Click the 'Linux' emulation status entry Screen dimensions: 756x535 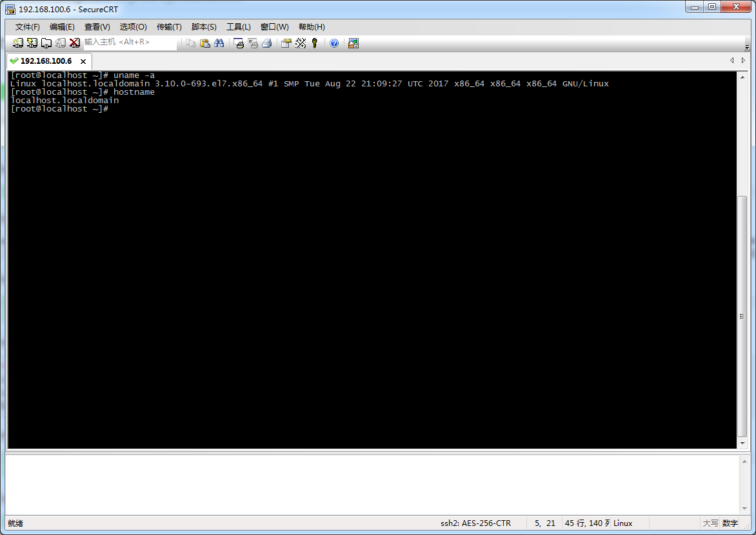coord(622,523)
